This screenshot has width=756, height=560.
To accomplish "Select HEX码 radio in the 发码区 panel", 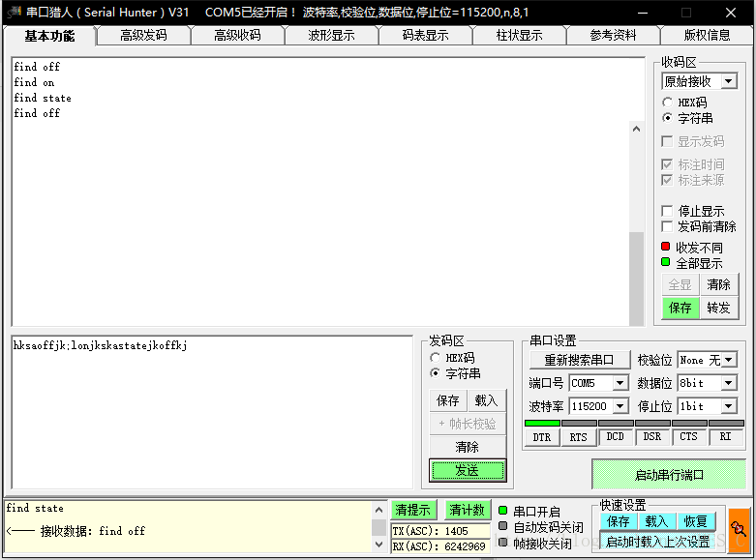I will pyautogui.click(x=435, y=358).
